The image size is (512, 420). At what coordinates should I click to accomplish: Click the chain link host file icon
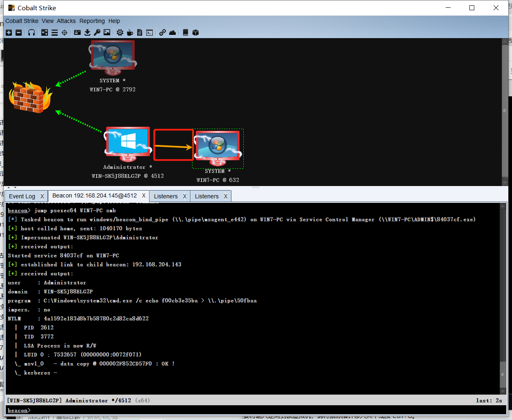coord(163,32)
